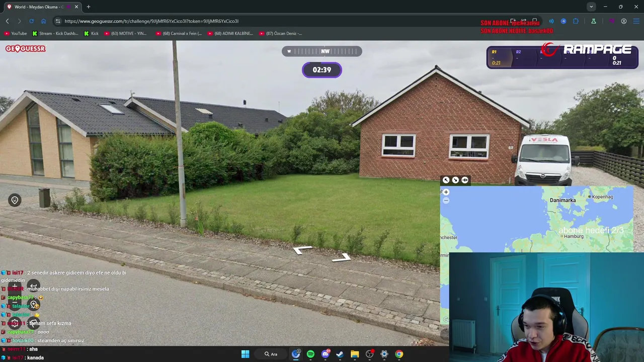Screen dimensions: 644x362
Task: Click Kopenhag on the guess map
Action: point(602,197)
